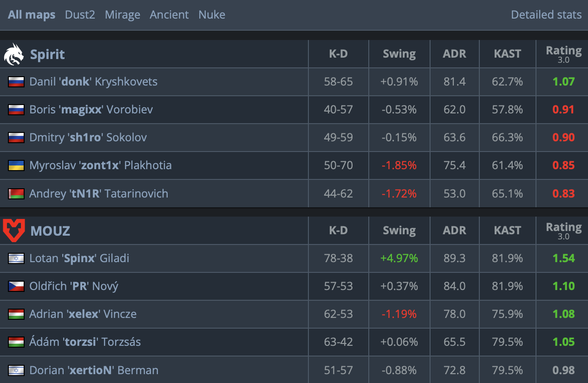Click the Hungarian flag beside torzsi
The height and width of the screenshot is (383, 588).
(x=16, y=342)
